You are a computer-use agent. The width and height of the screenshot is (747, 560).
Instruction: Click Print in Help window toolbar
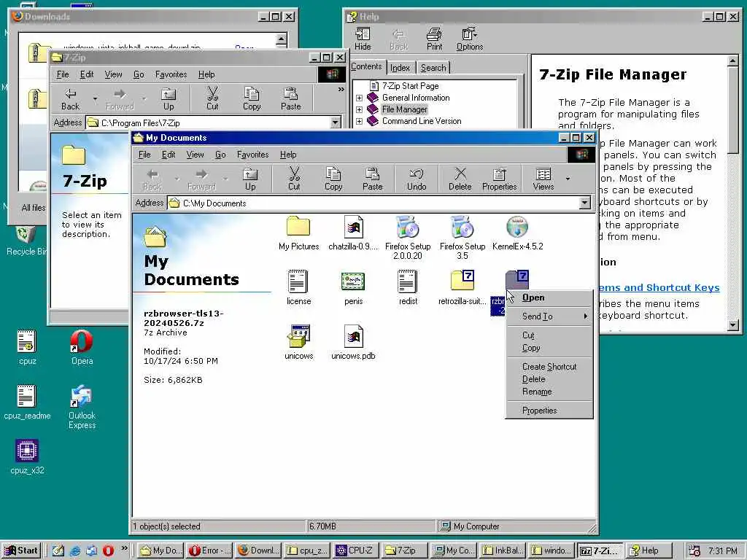coord(434,39)
